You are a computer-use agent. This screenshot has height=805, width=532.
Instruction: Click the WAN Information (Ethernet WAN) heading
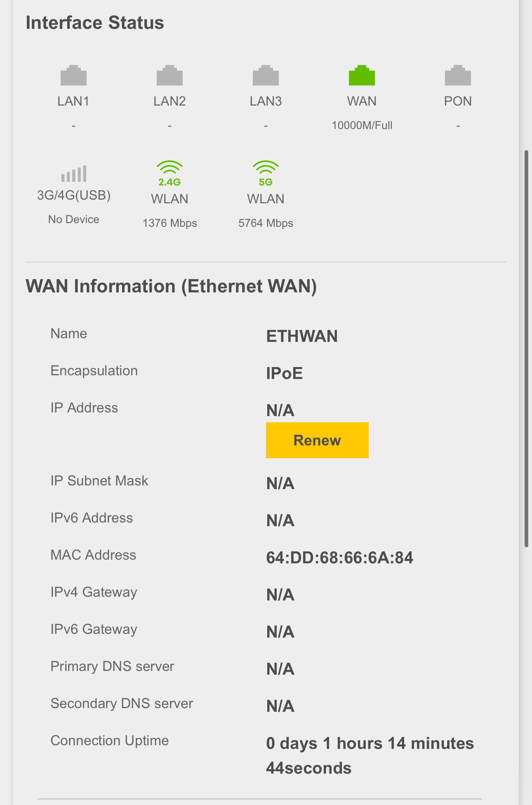click(x=171, y=286)
